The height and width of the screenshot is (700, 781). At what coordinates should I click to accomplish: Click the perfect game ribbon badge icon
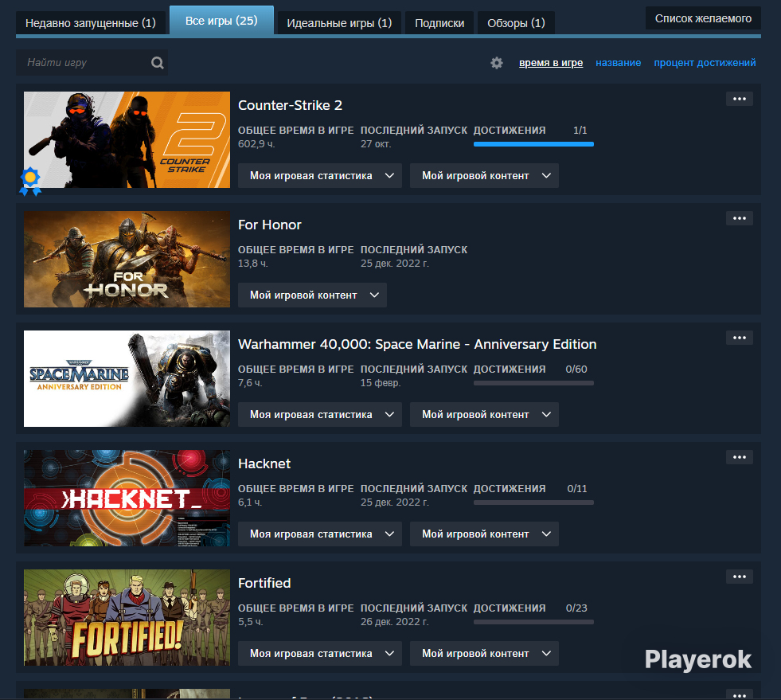pos(30,182)
